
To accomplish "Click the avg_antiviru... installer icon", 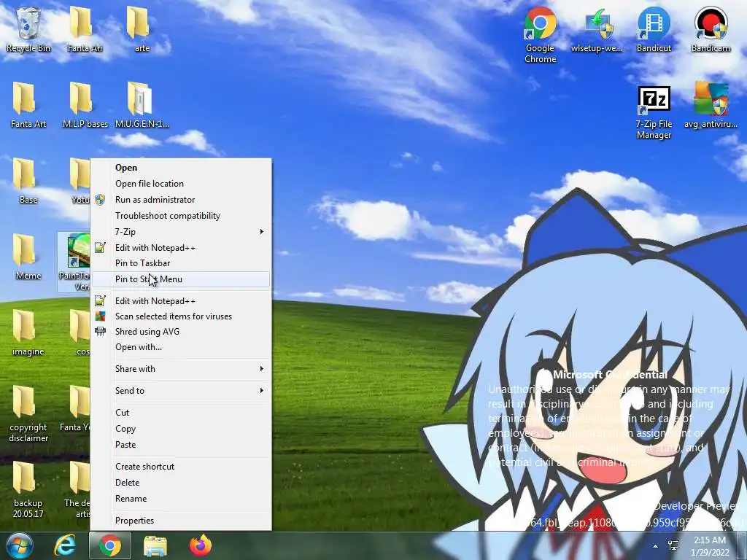I will click(x=711, y=106).
